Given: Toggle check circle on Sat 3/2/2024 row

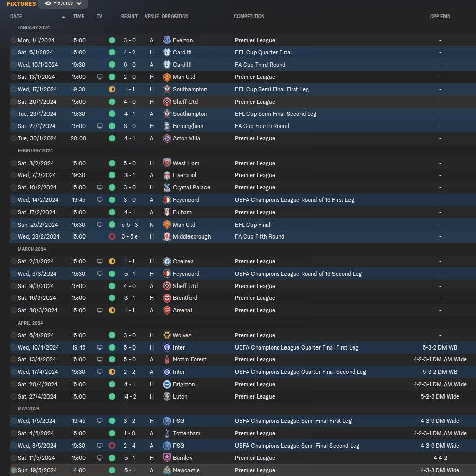Looking at the screenshot, I should click(13, 163).
